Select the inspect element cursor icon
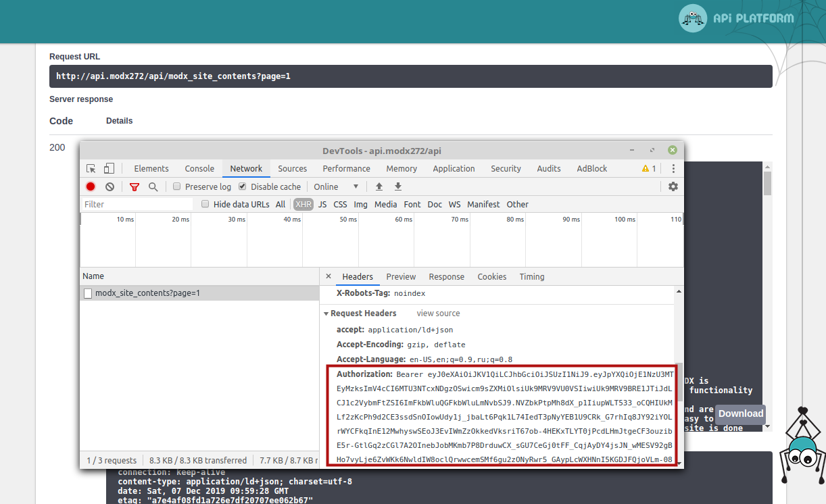The image size is (826, 504). 89,168
